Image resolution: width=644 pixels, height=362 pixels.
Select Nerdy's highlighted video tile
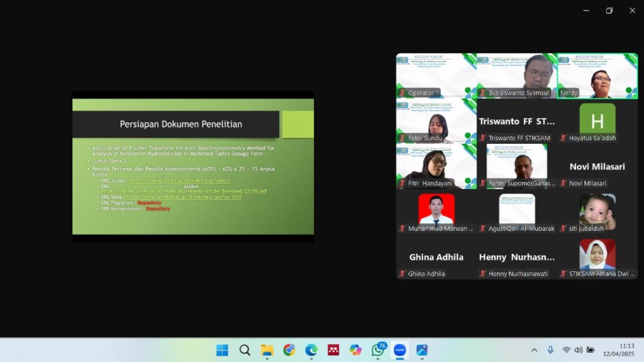click(597, 76)
